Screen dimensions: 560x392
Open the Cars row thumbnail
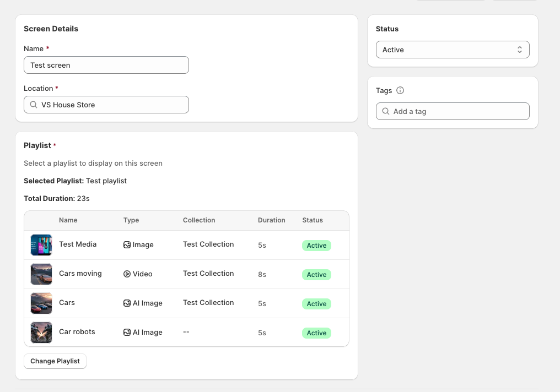click(x=41, y=303)
